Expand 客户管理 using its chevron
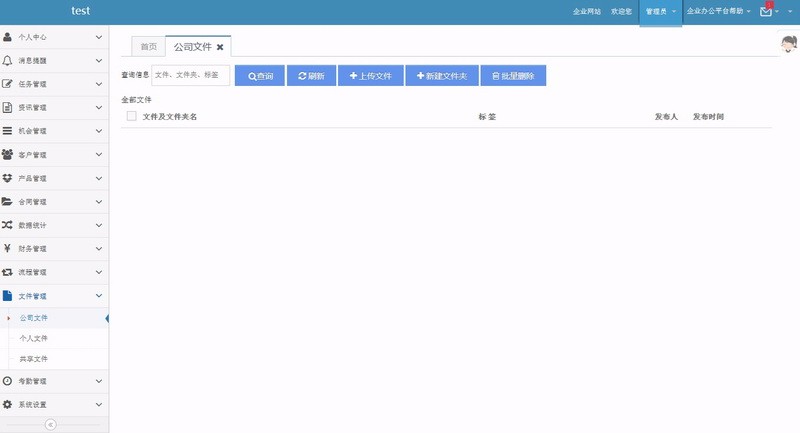Screen dimensions: 800x433 99,155
